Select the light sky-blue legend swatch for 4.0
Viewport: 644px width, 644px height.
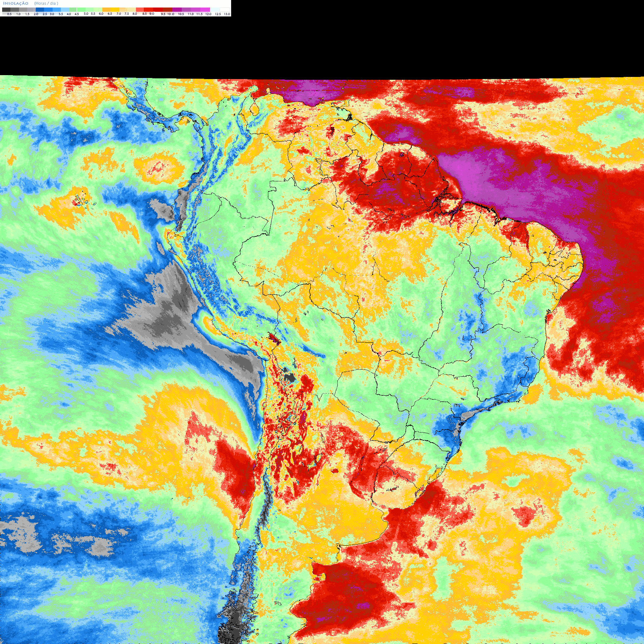(x=65, y=10)
